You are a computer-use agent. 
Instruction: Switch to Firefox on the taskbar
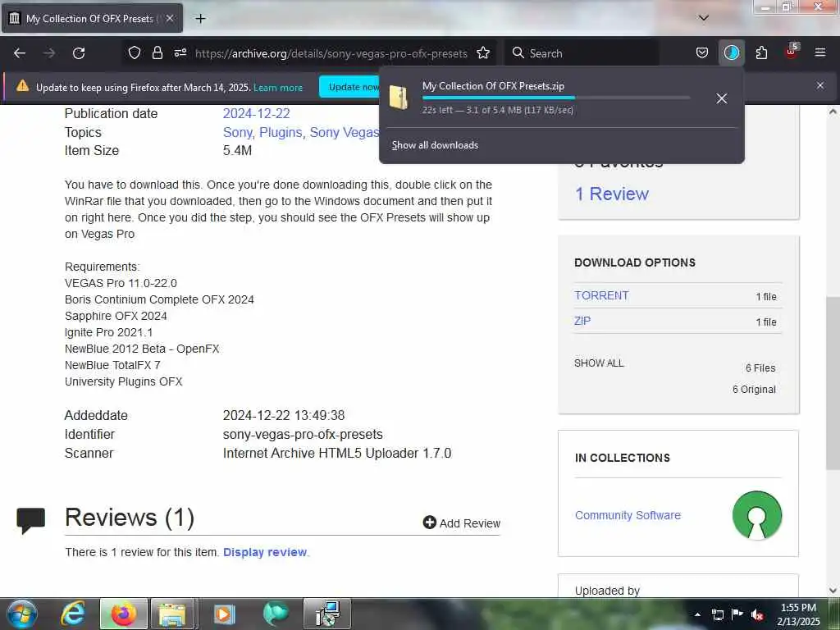[124, 614]
